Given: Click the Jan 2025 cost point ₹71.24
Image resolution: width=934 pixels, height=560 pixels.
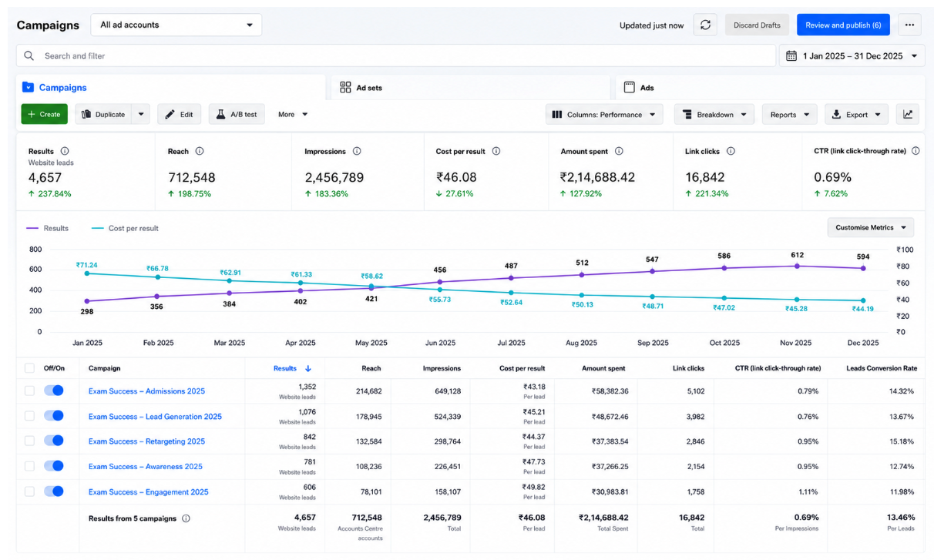Looking at the screenshot, I should click(87, 273).
